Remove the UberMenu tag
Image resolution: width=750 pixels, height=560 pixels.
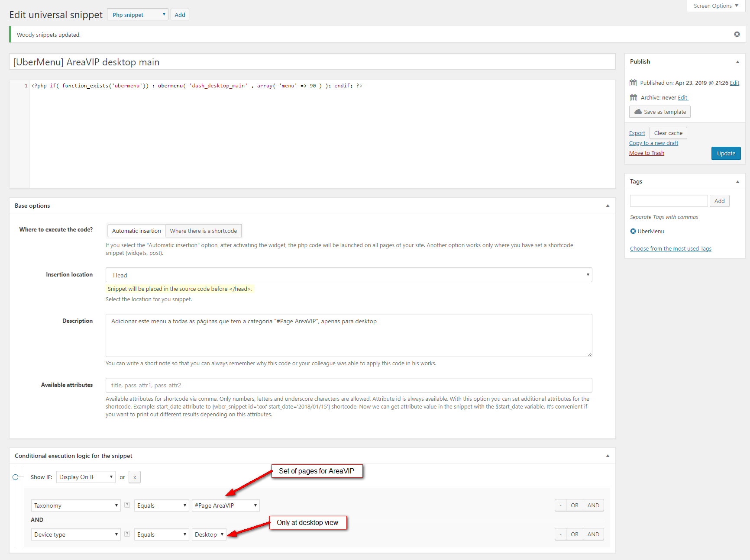click(x=633, y=231)
